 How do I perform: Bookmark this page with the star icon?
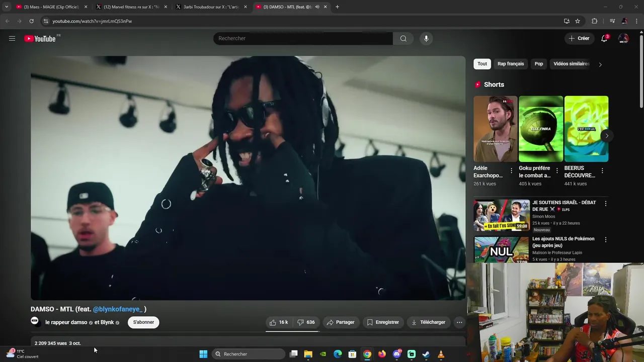pos(578,21)
